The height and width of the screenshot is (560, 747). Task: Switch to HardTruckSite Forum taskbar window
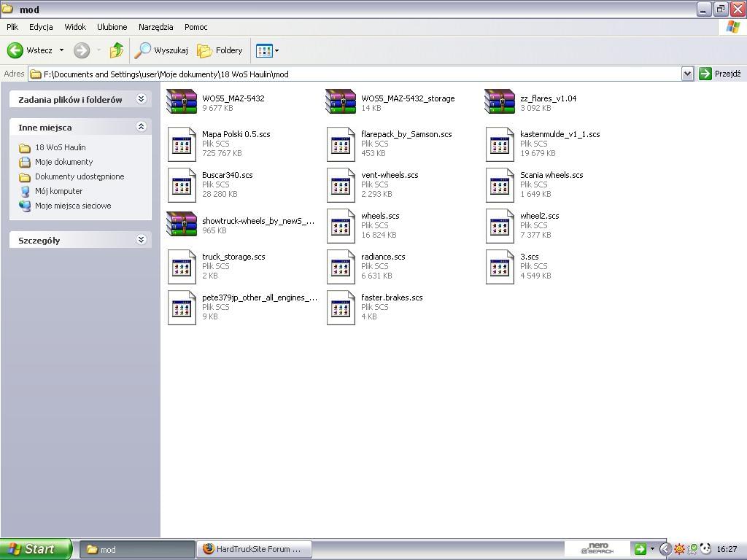tap(253, 549)
